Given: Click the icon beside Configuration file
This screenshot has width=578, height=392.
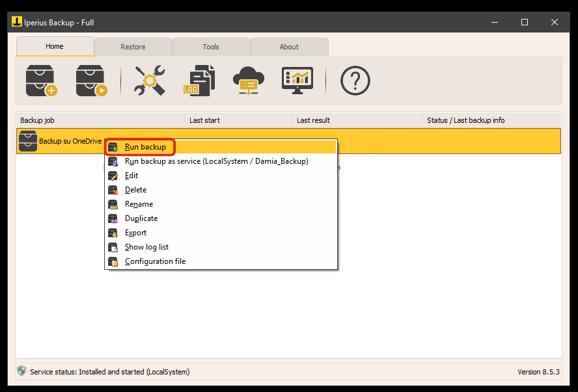Looking at the screenshot, I should tap(113, 262).
